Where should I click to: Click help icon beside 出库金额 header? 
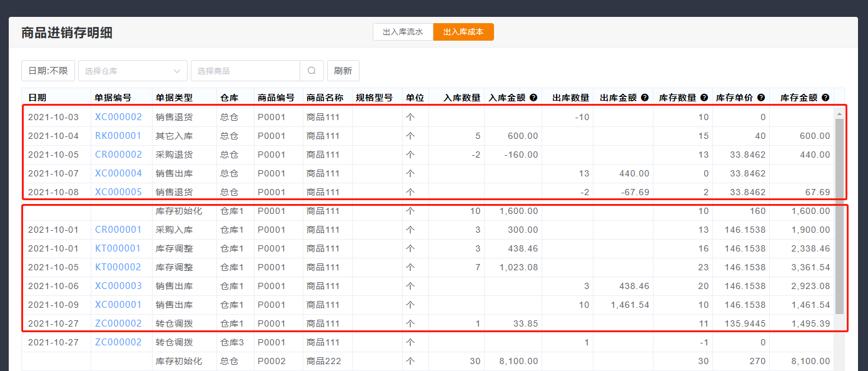click(645, 98)
